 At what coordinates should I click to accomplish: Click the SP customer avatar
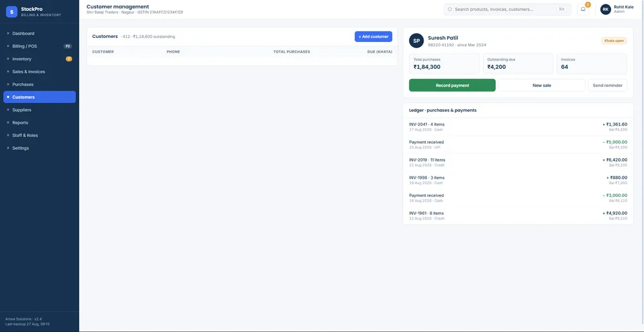click(416, 41)
